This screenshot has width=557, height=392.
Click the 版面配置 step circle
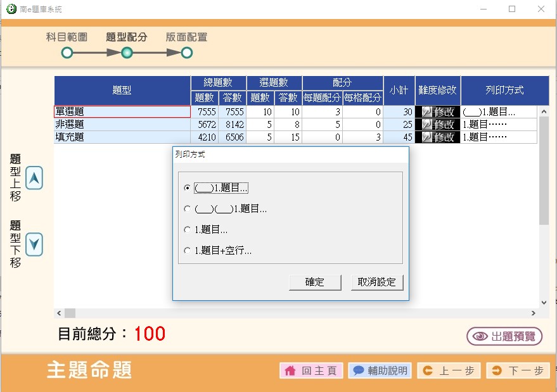[x=187, y=53]
